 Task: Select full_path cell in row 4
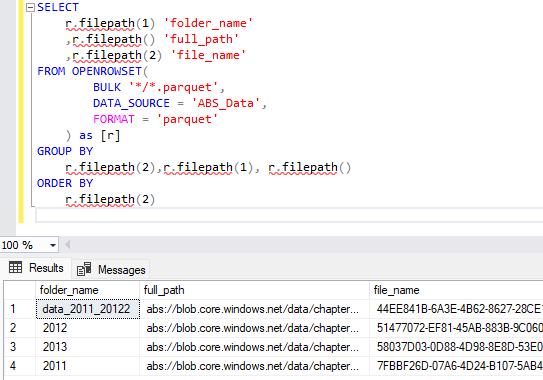pyautogui.click(x=255, y=366)
